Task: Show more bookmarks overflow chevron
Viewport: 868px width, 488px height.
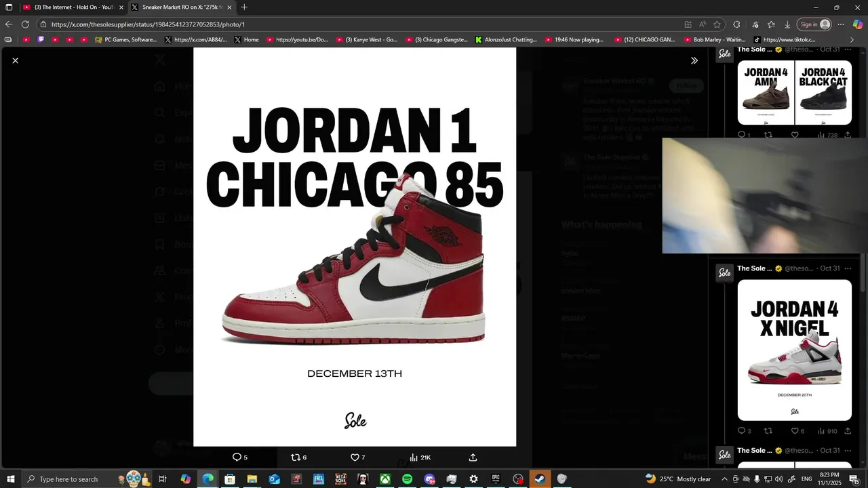Action: (x=852, y=39)
